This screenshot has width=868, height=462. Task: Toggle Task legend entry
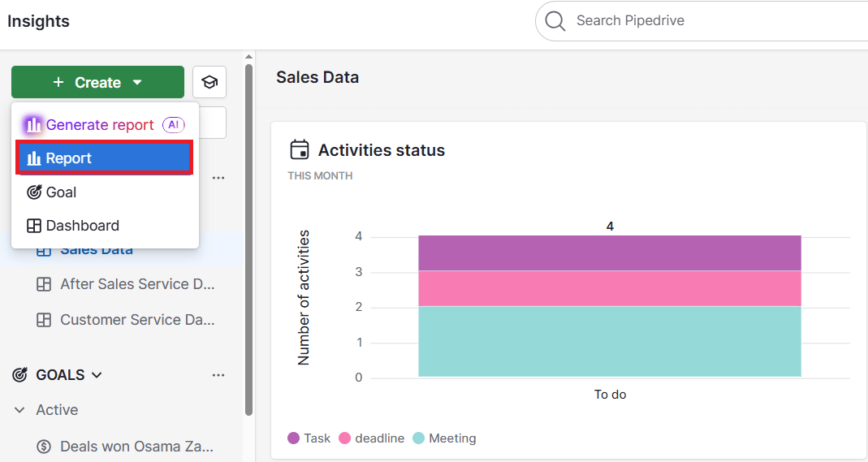(309, 438)
